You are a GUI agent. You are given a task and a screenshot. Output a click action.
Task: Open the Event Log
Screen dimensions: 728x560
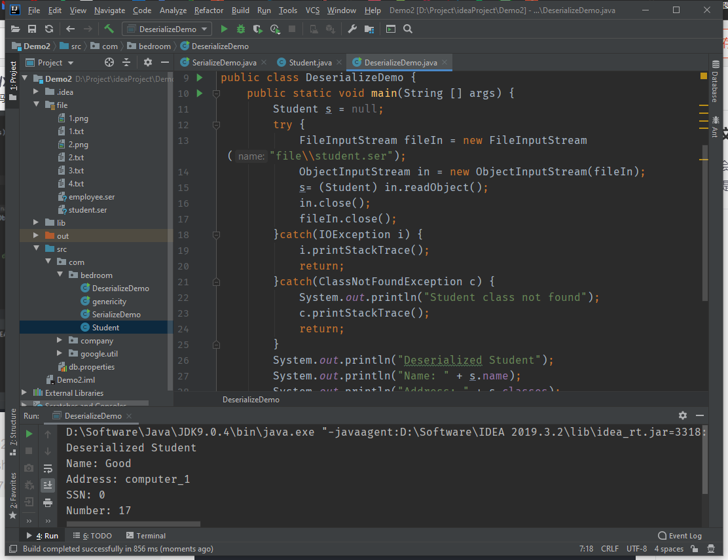pyautogui.click(x=680, y=536)
